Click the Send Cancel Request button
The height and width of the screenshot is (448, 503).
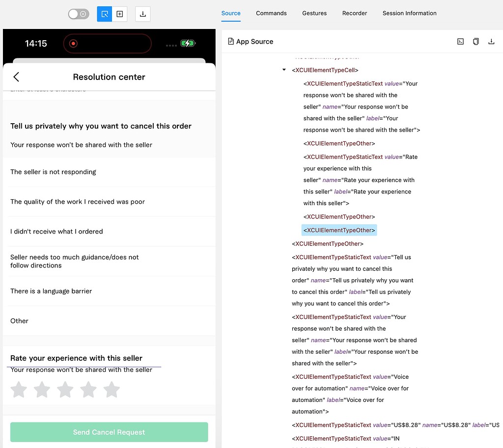click(109, 432)
